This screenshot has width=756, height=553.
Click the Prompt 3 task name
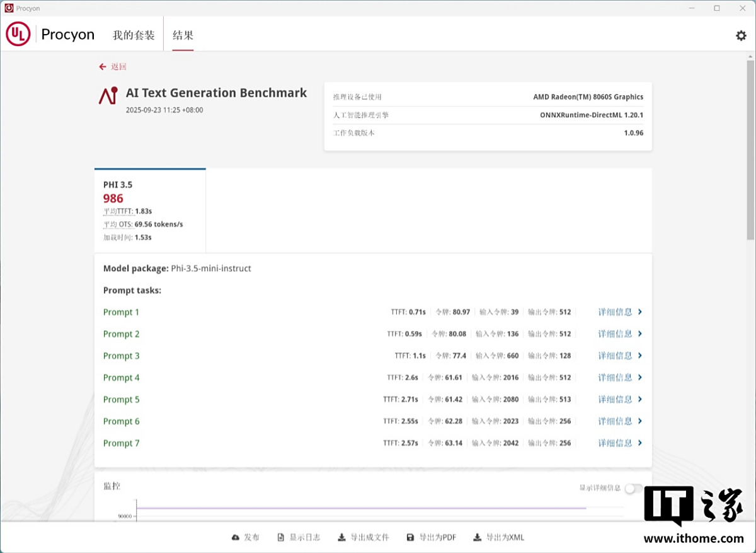click(x=122, y=356)
